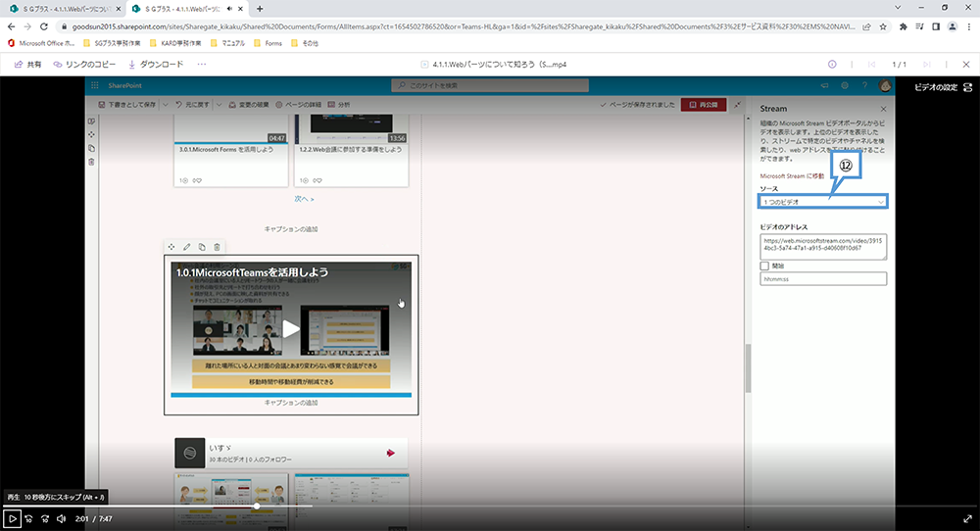Open the info details pane icon
Image resolution: width=980 pixels, height=531 pixels.
832,65
